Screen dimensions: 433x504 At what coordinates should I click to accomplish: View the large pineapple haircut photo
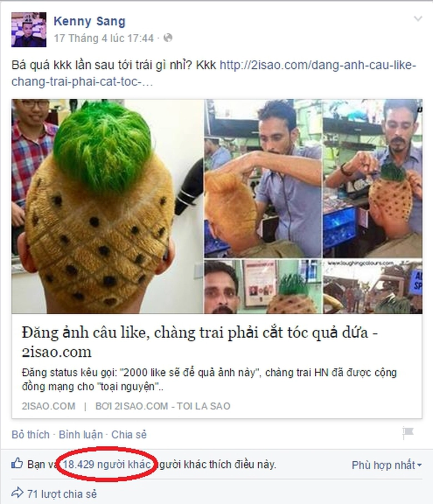107,206
